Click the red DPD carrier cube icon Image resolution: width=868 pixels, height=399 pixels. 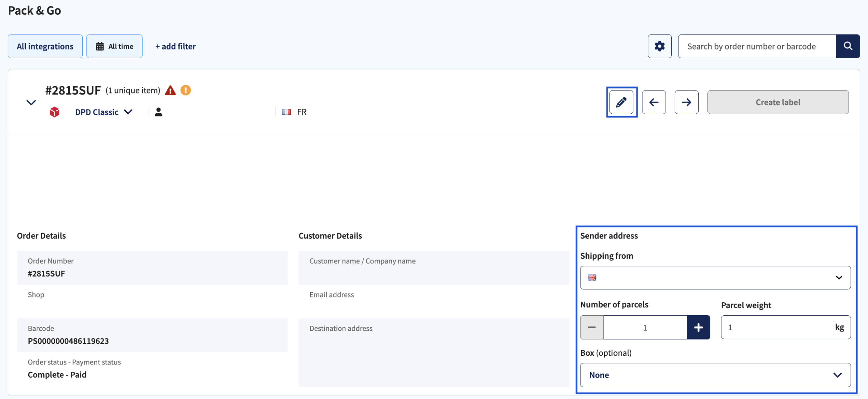click(x=54, y=112)
